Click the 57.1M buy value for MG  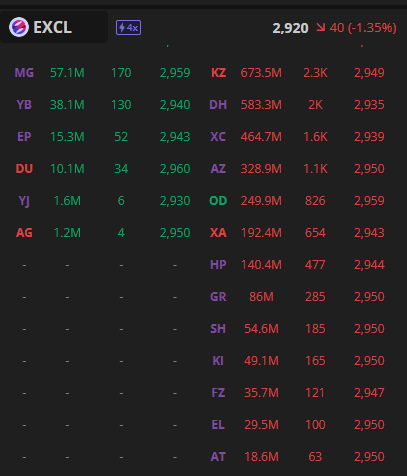coord(67,73)
